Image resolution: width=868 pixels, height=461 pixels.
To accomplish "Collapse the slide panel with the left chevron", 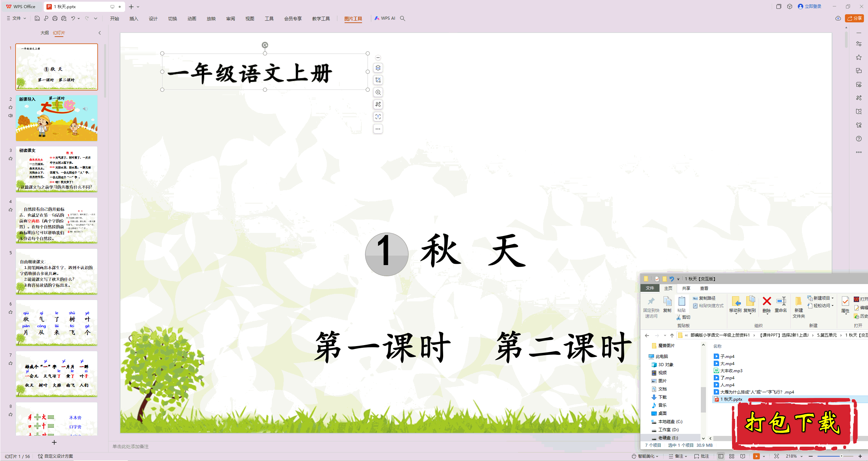I will (x=100, y=33).
